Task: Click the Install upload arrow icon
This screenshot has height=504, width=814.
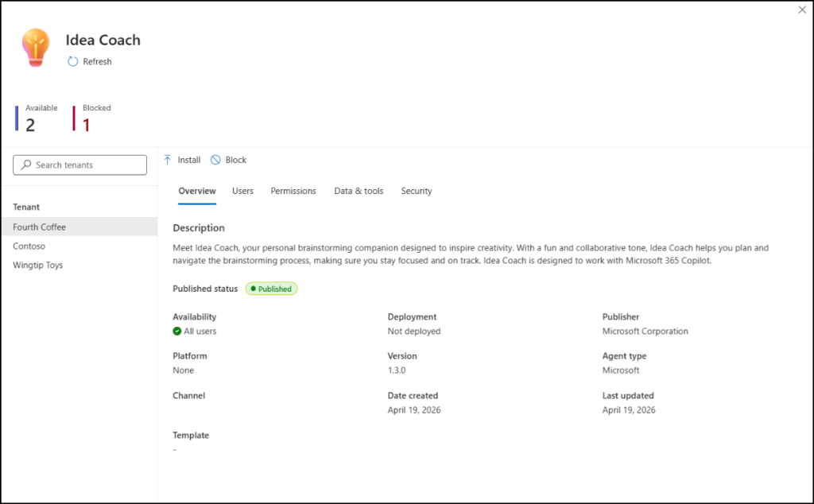Action: click(167, 160)
